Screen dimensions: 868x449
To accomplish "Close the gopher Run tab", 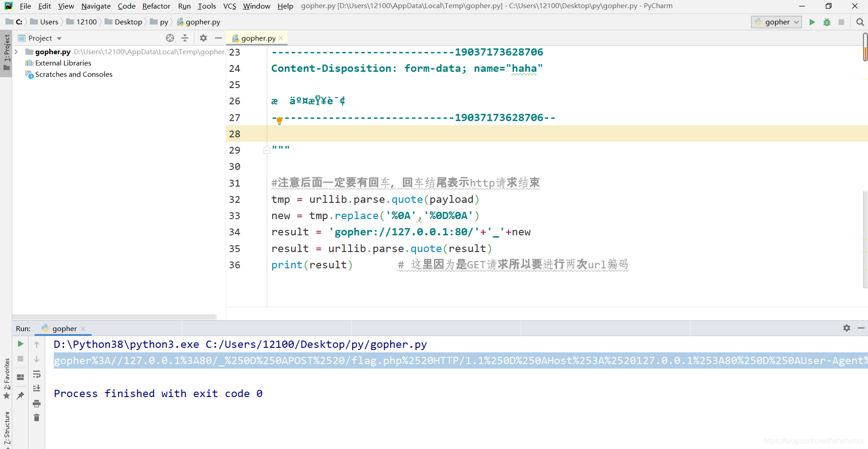I will (83, 329).
